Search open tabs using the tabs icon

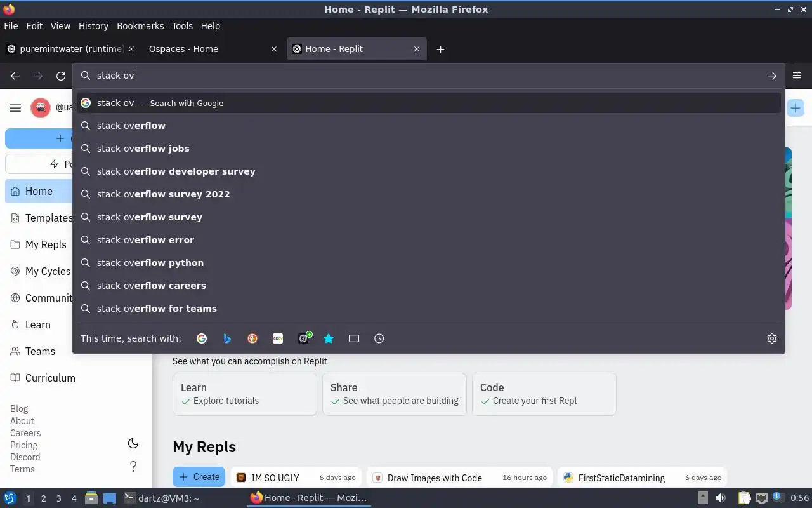[354, 338]
